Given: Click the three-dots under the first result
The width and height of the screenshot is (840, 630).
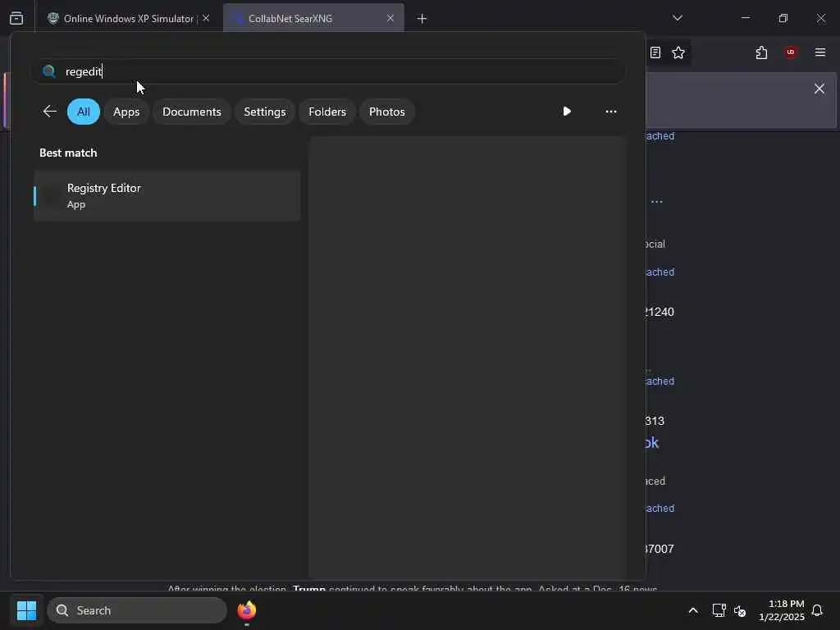Looking at the screenshot, I should pyautogui.click(x=657, y=202).
